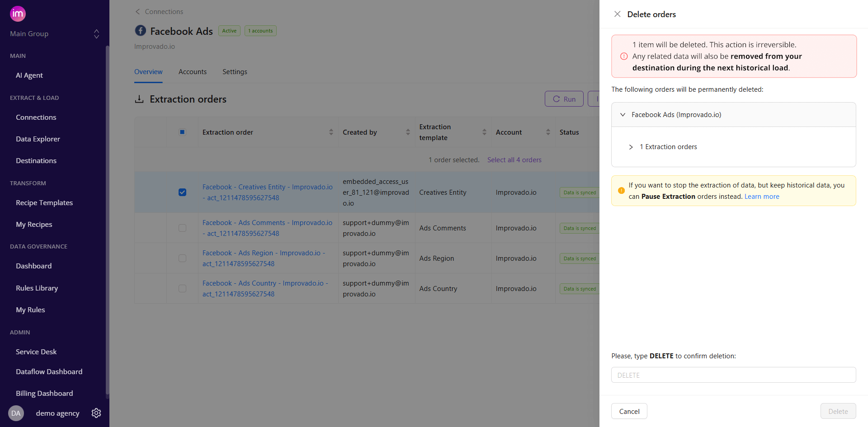The height and width of the screenshot is (427, 868).
Task: Click the Run button
Action: [564, 99]
